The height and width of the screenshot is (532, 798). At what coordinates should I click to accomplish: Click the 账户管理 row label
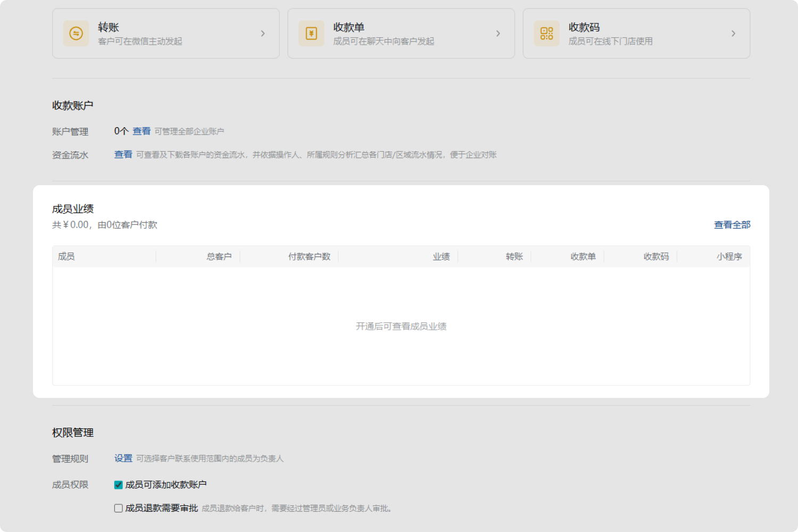tap(70, 131)
